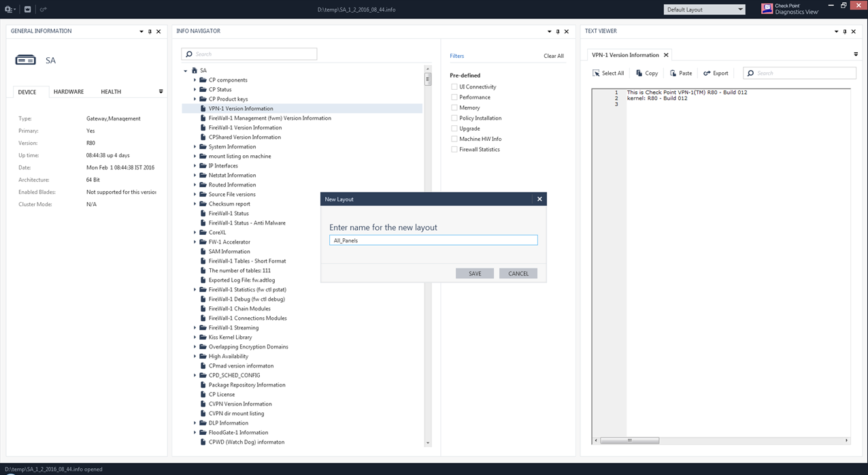Screen dimensions: 868x475
Task: Click the Text Viewer horizontal scrollbar thumb
Action: click(x=629, y=440)
